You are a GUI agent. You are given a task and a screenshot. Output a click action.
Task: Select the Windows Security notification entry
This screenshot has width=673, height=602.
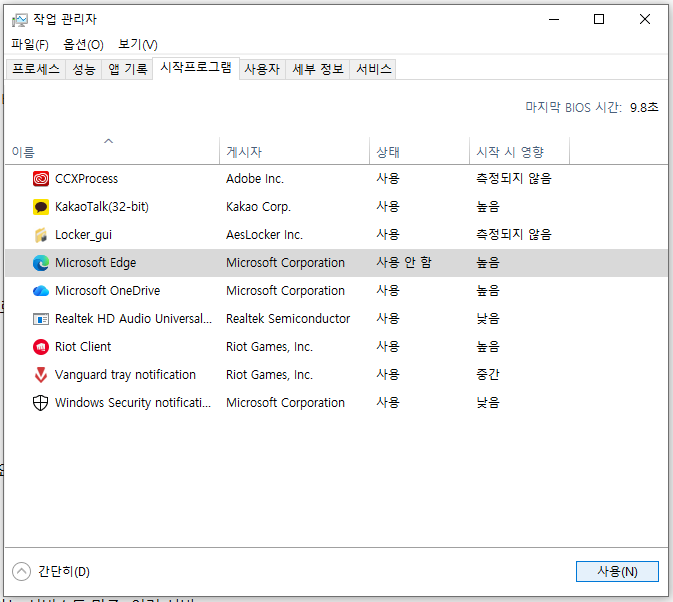point(133,403)
